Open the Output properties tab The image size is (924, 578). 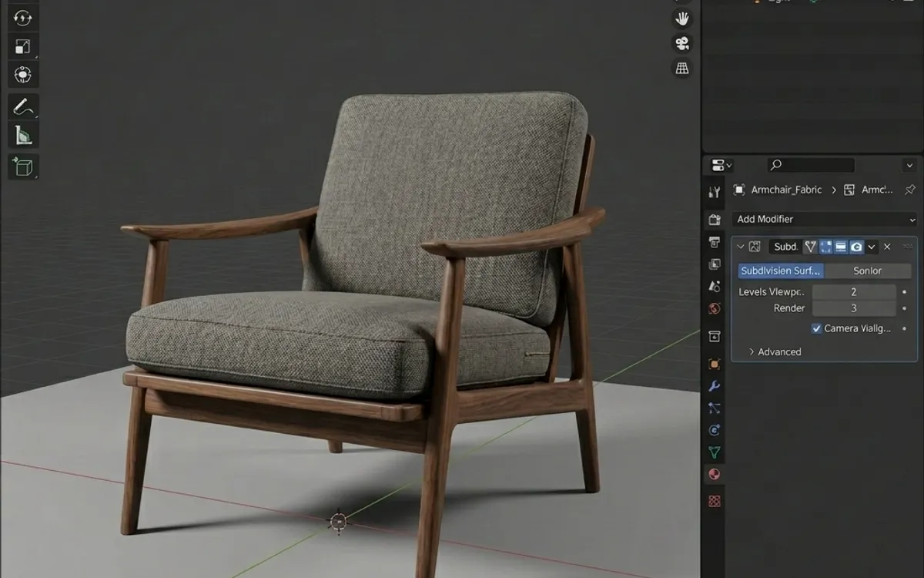(x=715, y=242)
